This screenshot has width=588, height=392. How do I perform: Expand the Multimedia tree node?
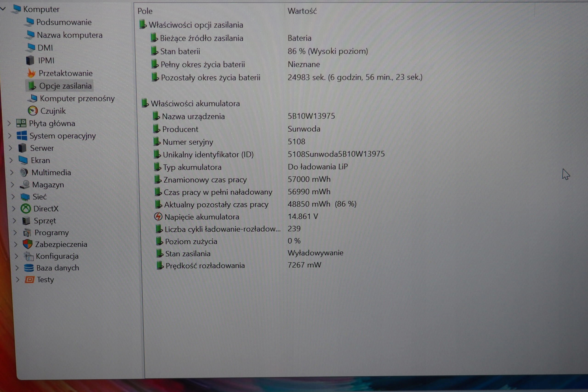11,172
